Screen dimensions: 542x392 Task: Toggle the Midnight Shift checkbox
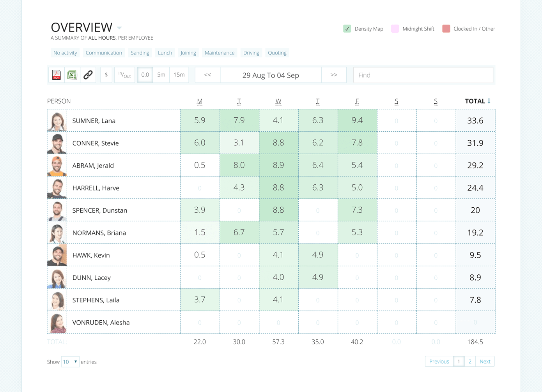click(395, 29)
